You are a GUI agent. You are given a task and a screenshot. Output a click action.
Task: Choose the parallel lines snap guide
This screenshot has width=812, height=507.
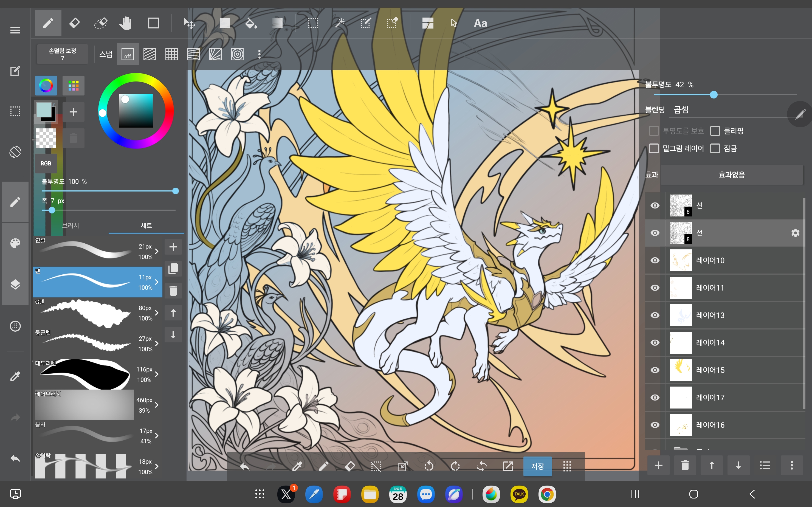pos(150,54)
